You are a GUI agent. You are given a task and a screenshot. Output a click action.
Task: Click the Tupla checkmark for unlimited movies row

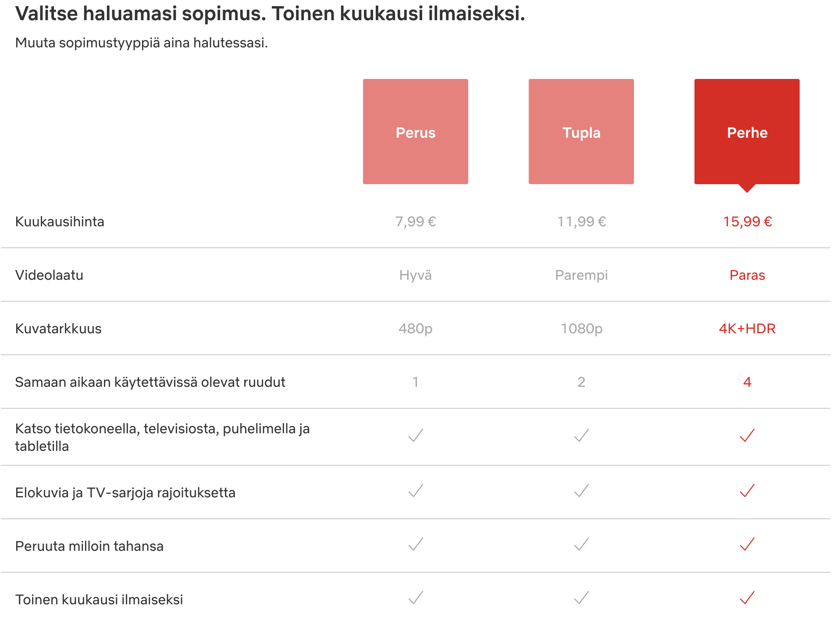[x=581, y=491]
